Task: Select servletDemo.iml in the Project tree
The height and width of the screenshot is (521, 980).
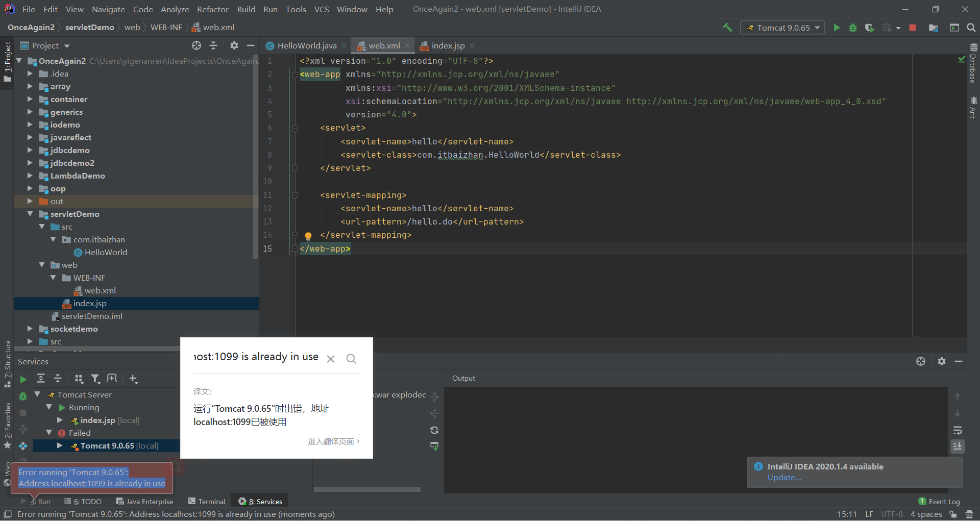Action: [x=87, y=316]
